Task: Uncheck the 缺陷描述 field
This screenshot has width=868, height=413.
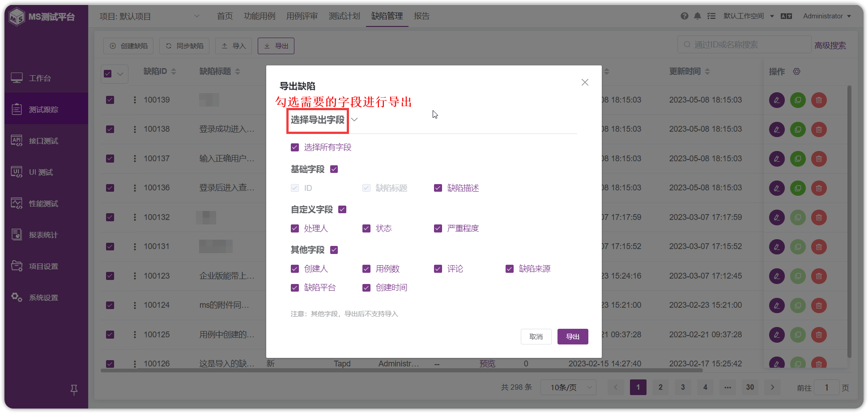Action: pos(438,188)
